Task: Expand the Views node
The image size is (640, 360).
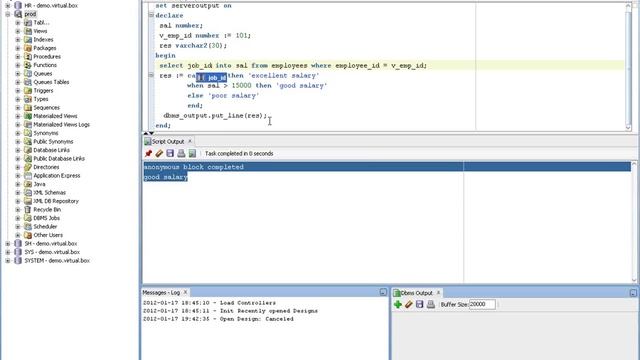Action: (x=18, y=31)
